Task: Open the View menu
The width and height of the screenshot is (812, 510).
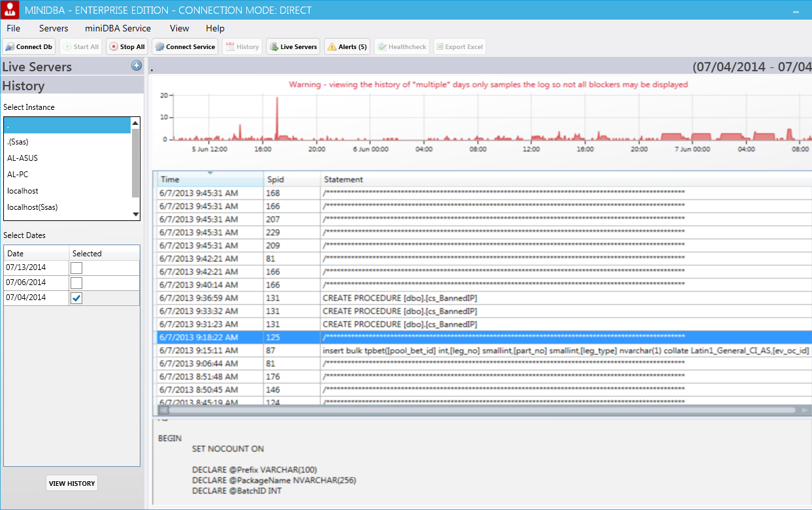Action: [x=179, y=28]
